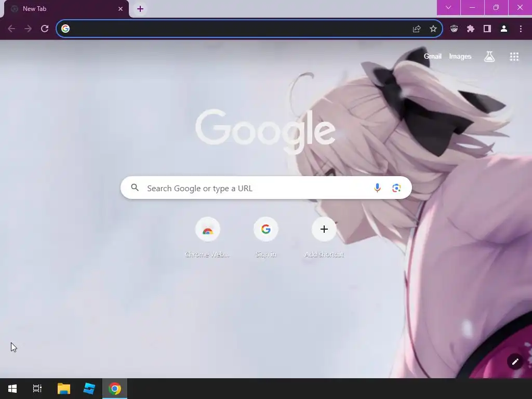532x399 pixels.
Task: Click the Google icon in address bar
Action: pyautogui.click(x=65, y=29)
